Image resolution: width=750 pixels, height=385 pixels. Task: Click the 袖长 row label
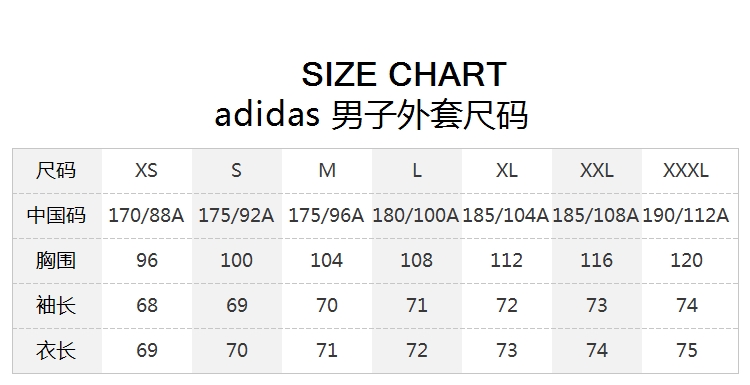[x=56, y=305]
